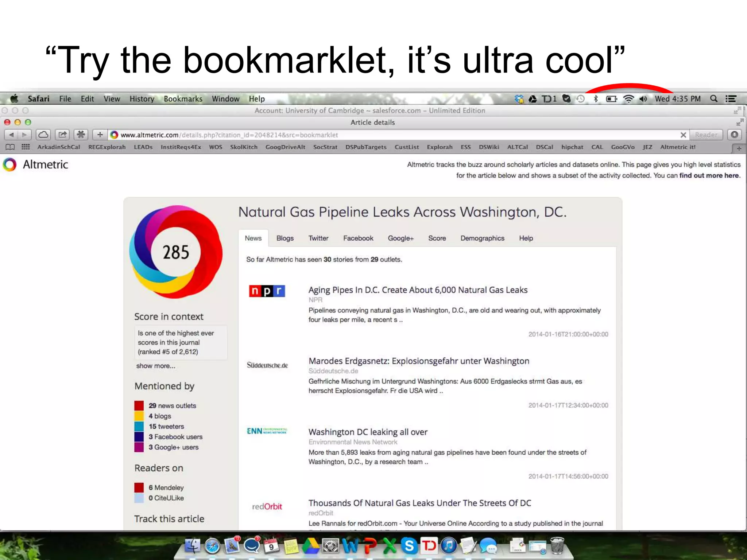This screenshot has height=560, width=747.
Task: Open Calendar icon in the Dock
Action: coord(271,546)
